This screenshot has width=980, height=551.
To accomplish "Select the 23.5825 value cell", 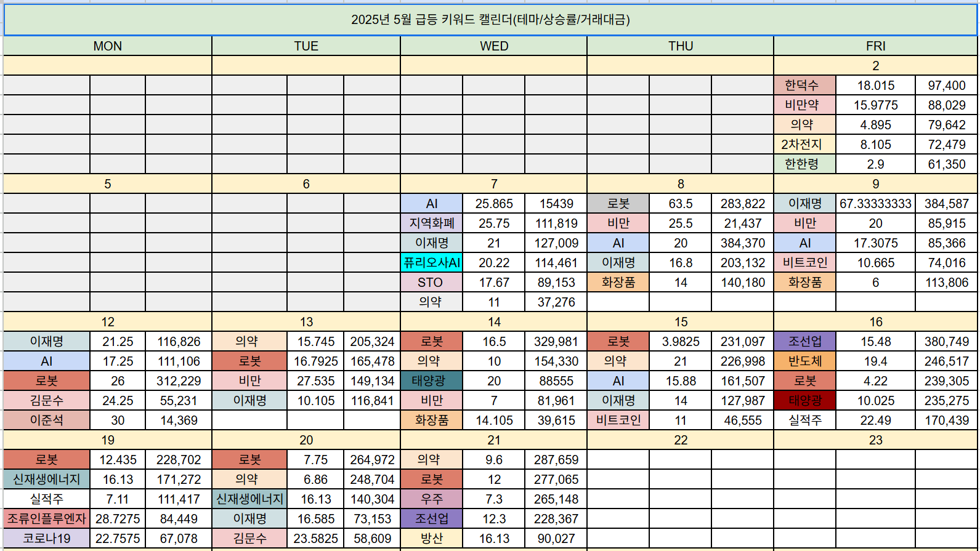I will pos(315,539).
